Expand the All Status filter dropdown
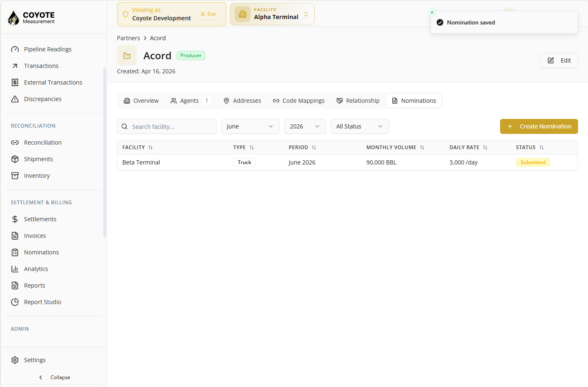588x387 pixels. point(360,126)
